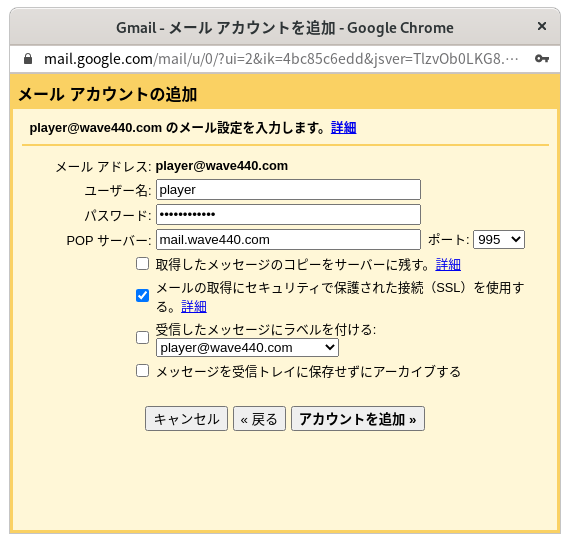
Task: Open 詳細 link beside the mail settings heading
Action: pyautogui.click(x=344, y=128)
